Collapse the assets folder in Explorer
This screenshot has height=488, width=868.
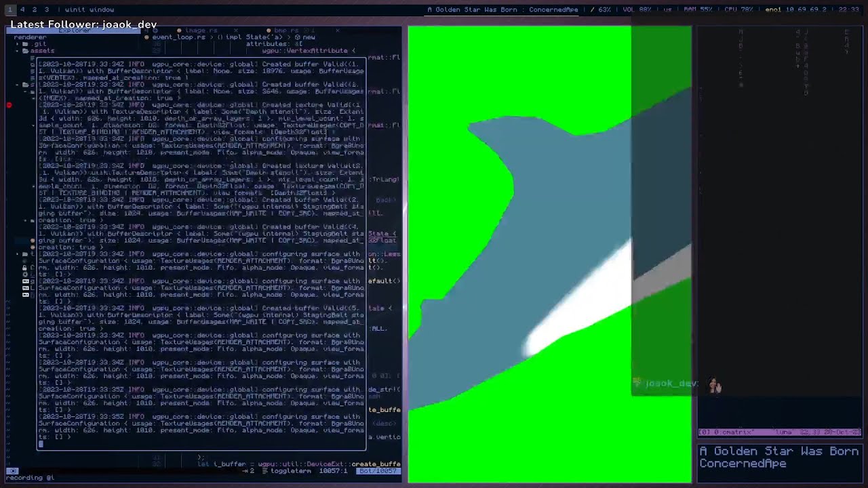(18, 51)
